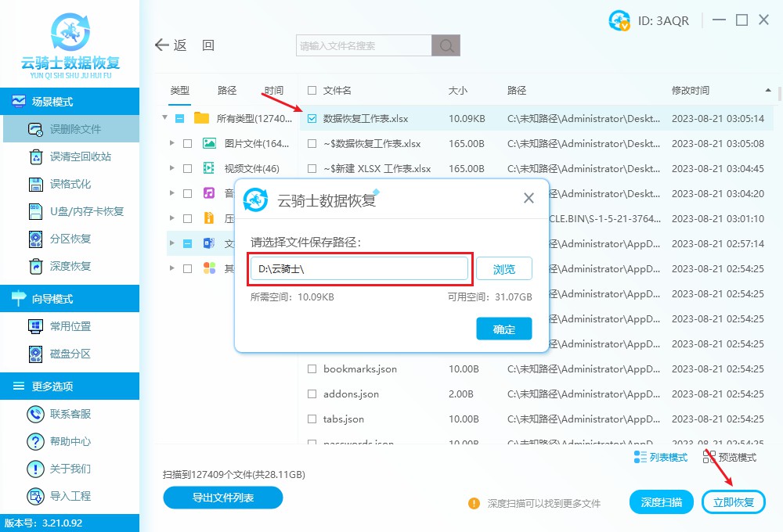Screen dimensions: 783x532
Task: Toggle select-all checkbox beside 文件名
Action: pos(312,90)
